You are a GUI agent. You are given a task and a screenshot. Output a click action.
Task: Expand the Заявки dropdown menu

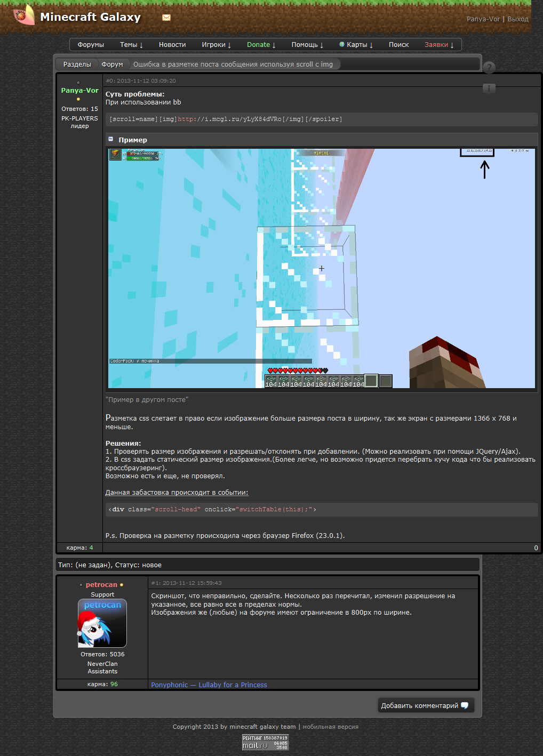pos(439,45)
